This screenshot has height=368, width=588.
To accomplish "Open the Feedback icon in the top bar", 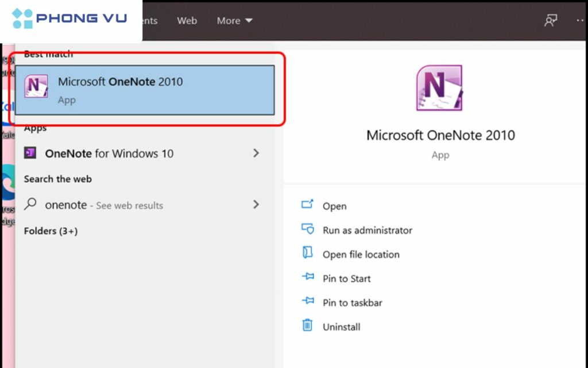I will (550, 20).
